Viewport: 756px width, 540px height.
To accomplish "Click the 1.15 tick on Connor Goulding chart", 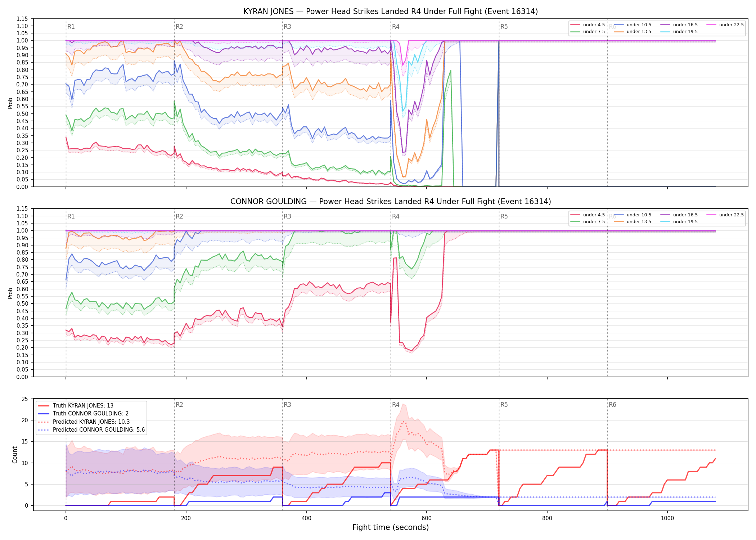I will (22, 209).
